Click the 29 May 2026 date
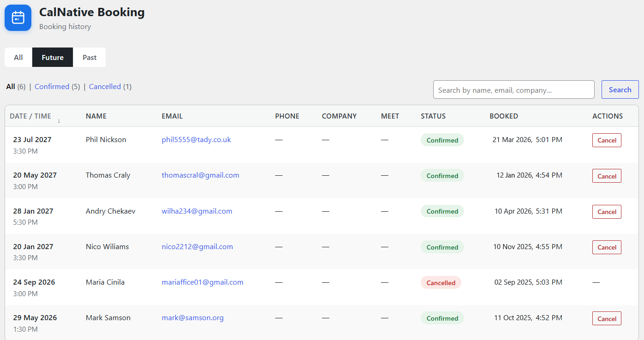Screen dimensions: 644x340 [35, 318]
